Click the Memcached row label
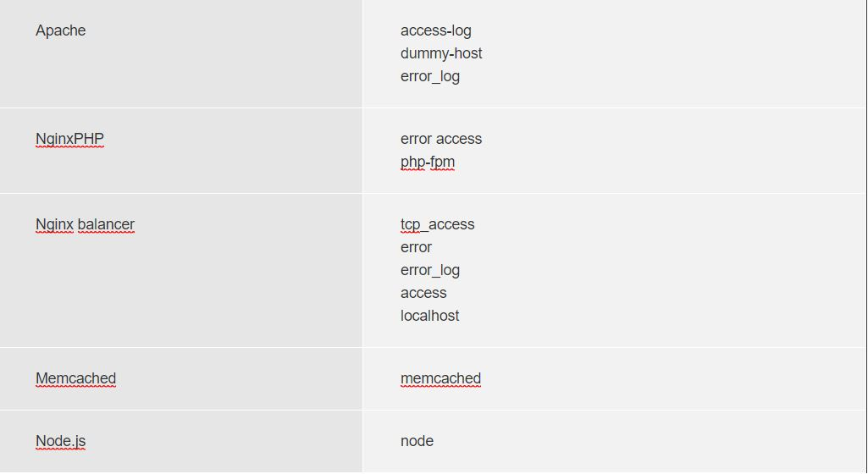Viewport: 868px width, 474px height. tap(76, 378)
